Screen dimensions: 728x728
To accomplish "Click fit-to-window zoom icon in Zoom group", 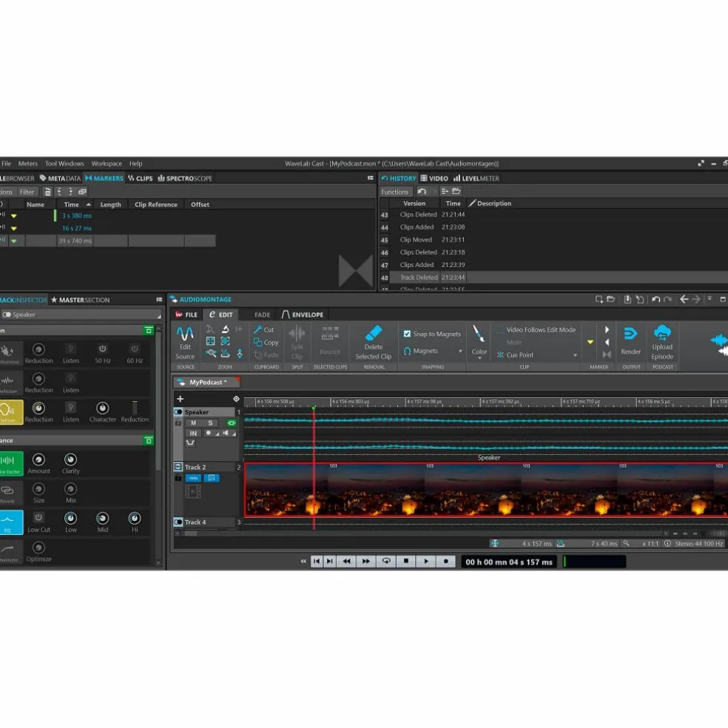I will tap(210, 341).
